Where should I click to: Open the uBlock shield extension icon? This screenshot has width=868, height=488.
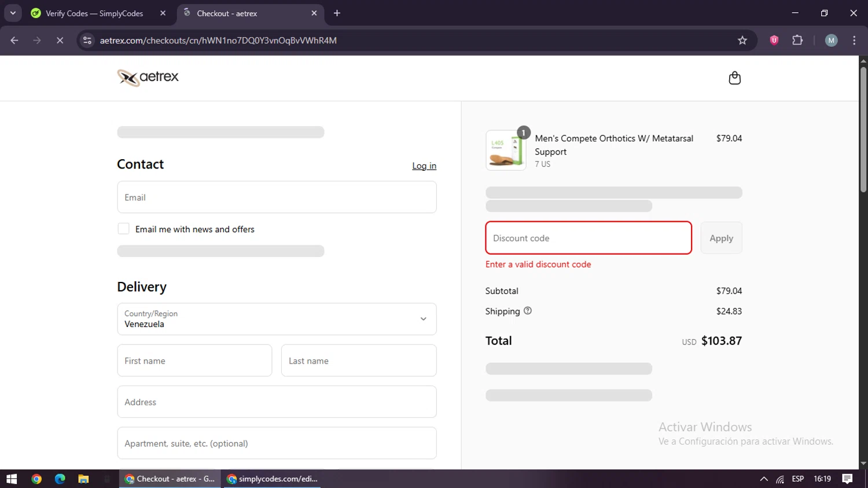(x=774, y=41)
